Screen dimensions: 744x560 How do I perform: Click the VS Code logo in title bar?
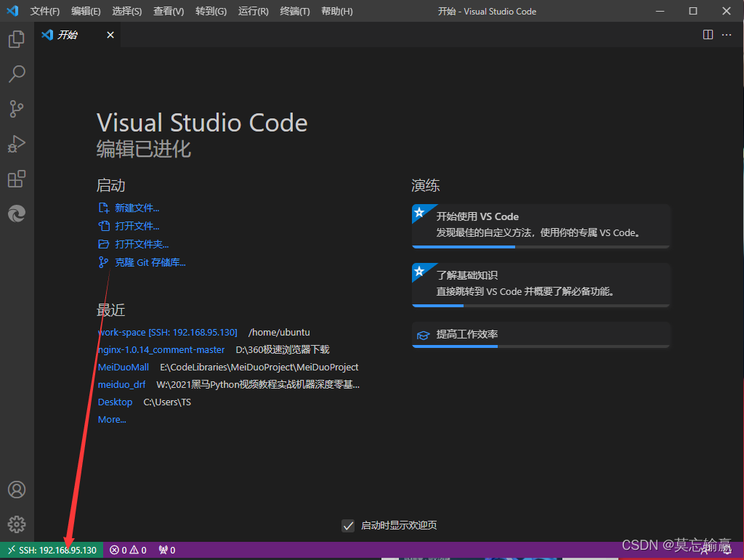(x=13, y=11)
